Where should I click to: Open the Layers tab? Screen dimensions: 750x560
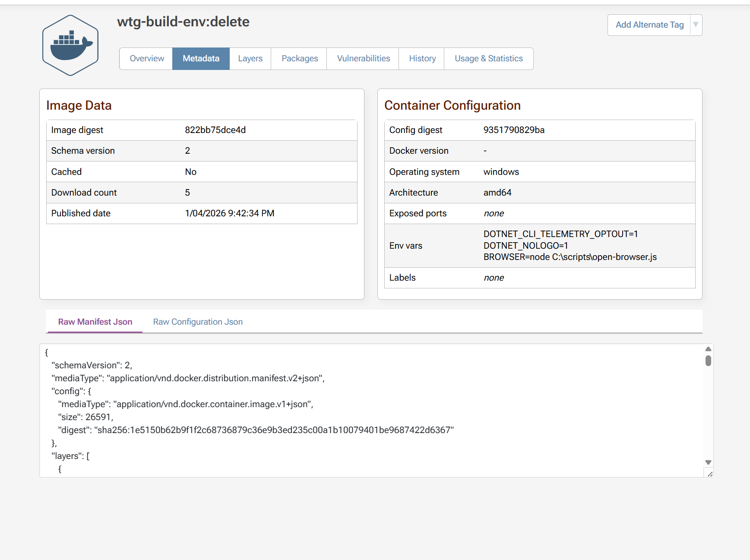tap(250, 59)
